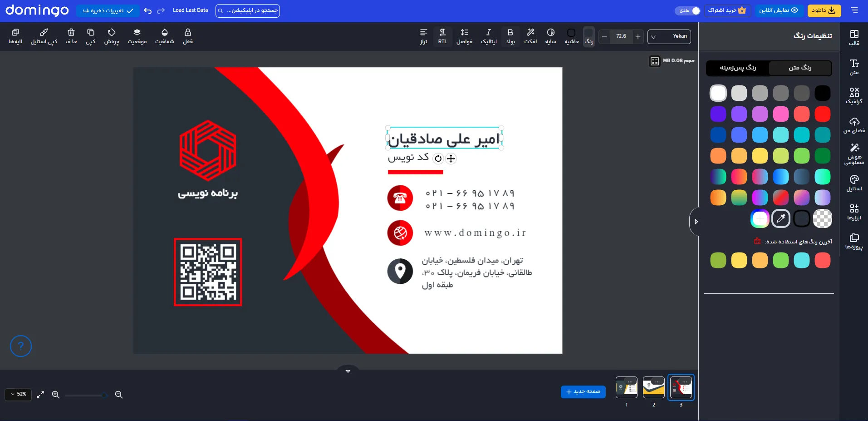The image size is (868, 421).
Task: Click the buy subscription (خرید اشتراک) button
Action: 727,10
